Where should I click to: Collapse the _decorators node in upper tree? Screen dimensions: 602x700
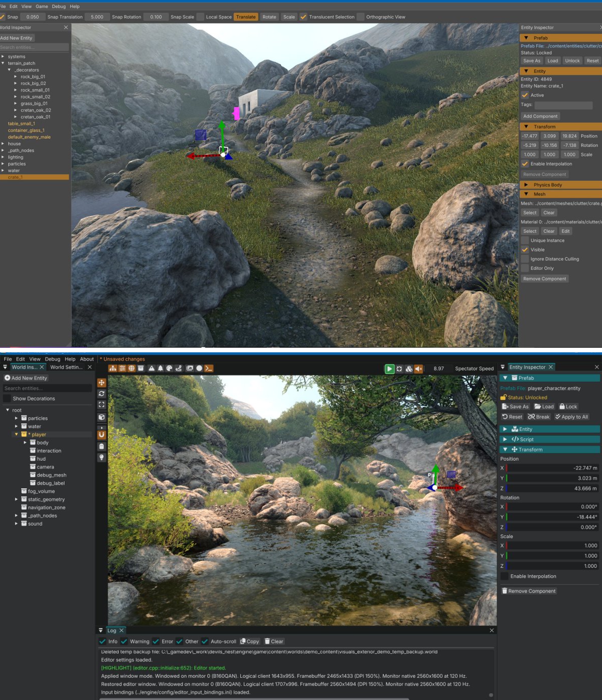9,70
